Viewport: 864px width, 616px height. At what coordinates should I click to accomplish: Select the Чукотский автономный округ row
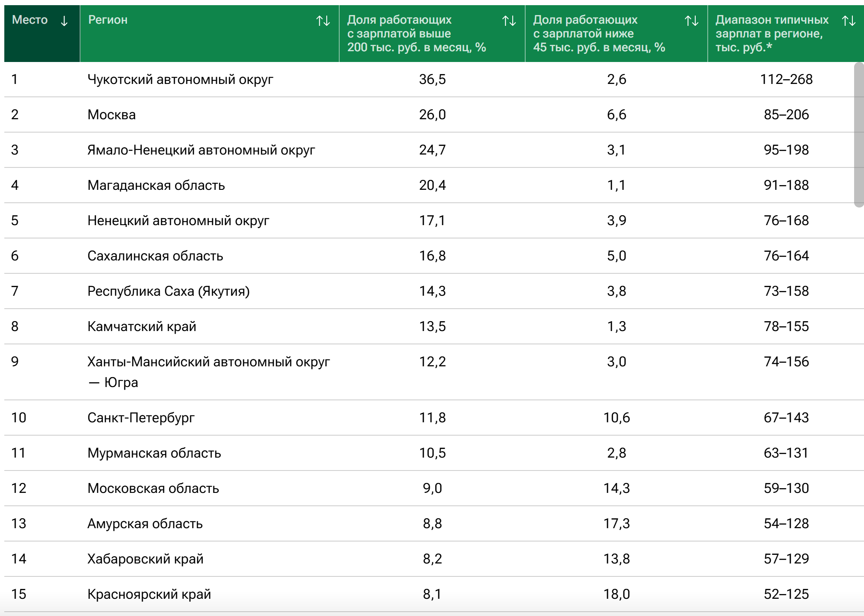(x=180, y=79)
